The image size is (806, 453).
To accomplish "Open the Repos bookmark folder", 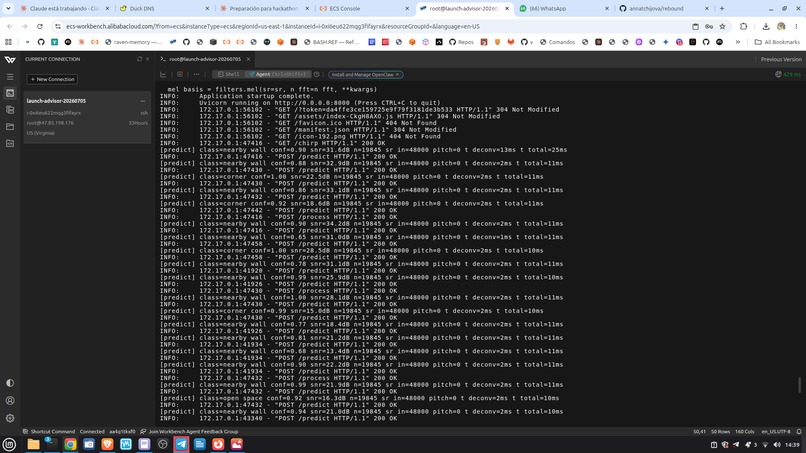I will point(461,42).
